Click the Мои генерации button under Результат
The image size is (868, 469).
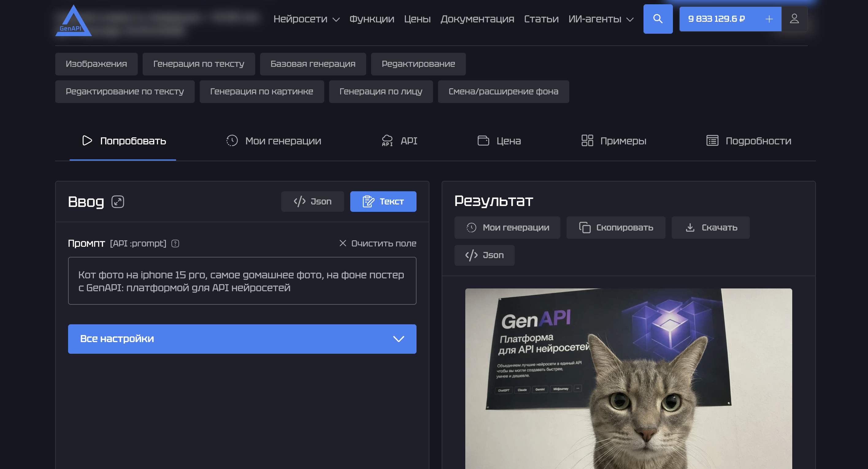coord(507,227)
